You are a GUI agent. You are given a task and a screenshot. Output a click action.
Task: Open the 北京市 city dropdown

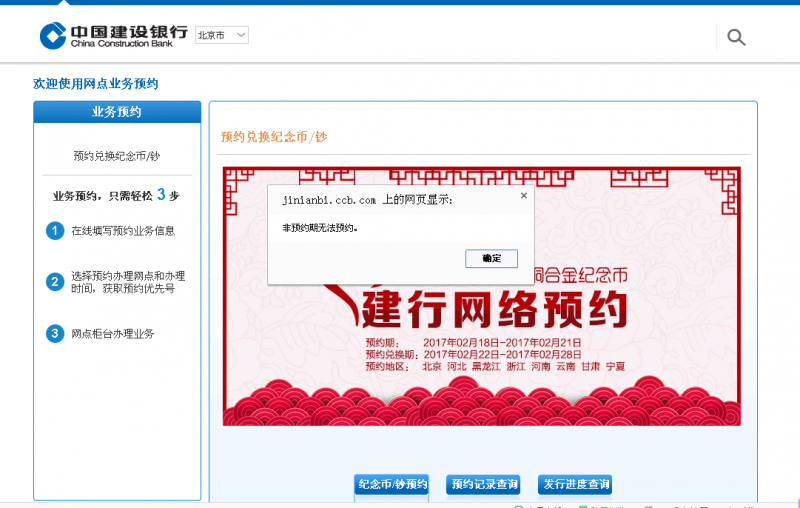221,35
